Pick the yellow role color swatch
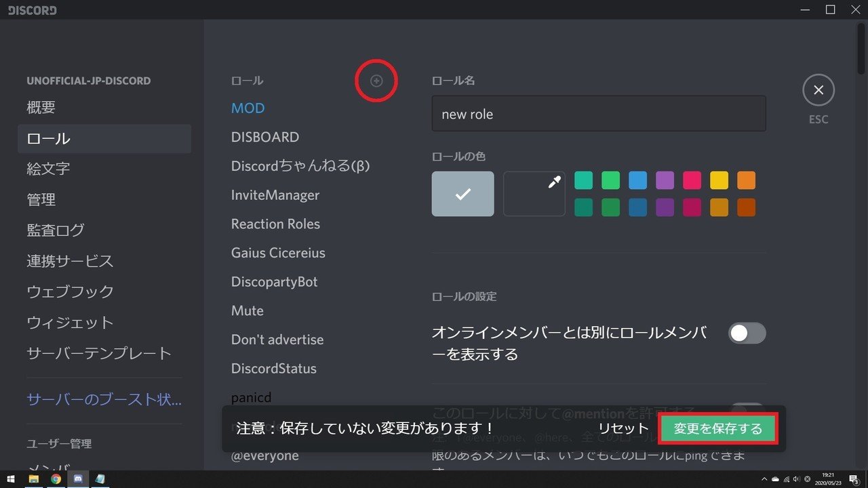The height and width of the screenshot is (488, 868). coord(719,180)
